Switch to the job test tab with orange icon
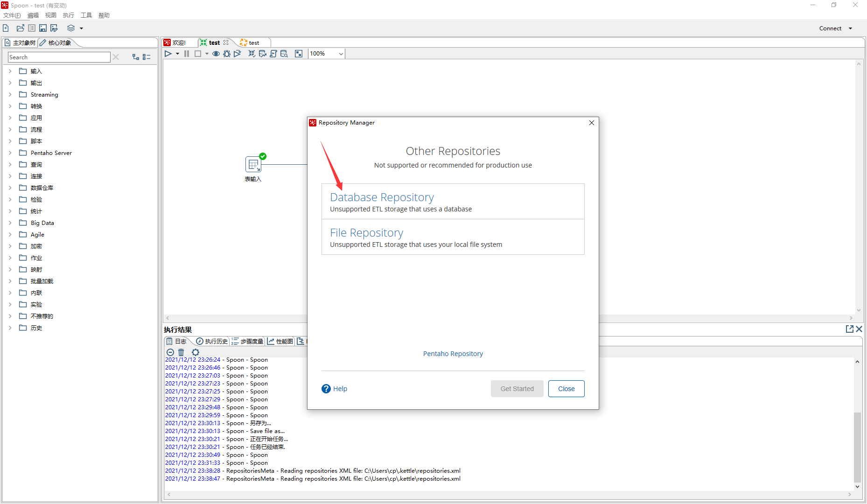Viewport: 867px width, 504px height. [x=250, y=42]
